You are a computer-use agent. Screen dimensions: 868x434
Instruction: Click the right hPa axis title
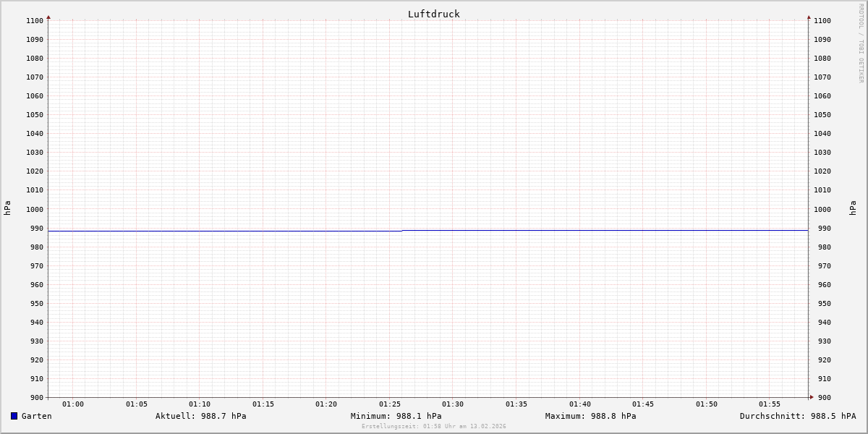(x=853, y=208)
